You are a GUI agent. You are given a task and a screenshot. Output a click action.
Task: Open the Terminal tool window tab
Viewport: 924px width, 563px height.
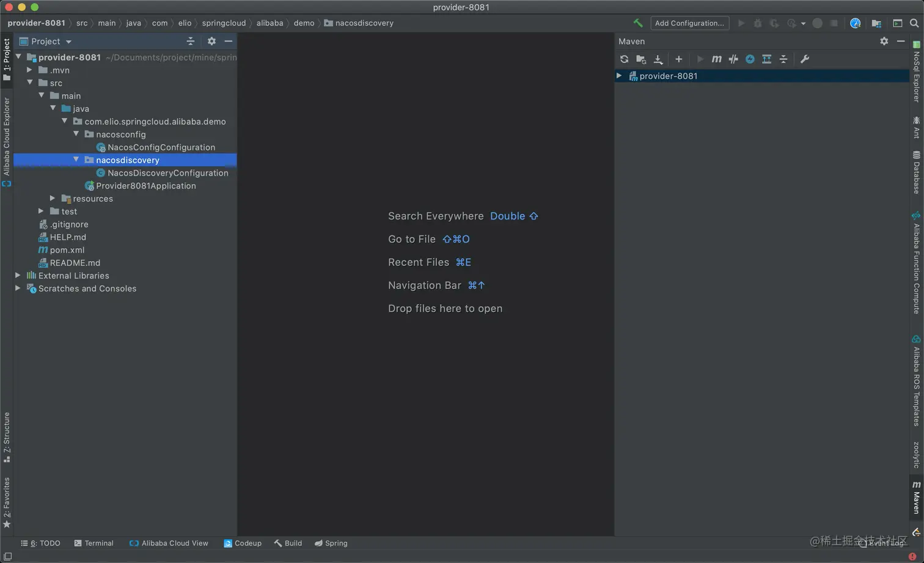pos(94,543)
